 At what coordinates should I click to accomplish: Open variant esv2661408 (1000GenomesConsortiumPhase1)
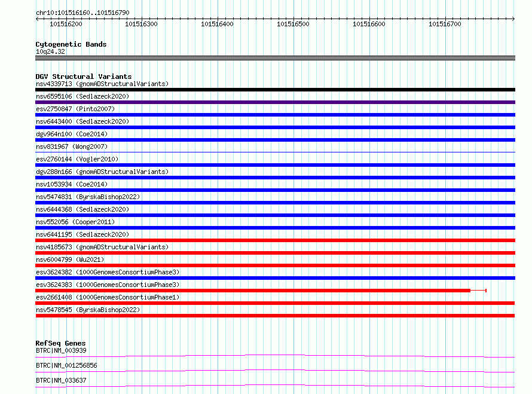108,297
